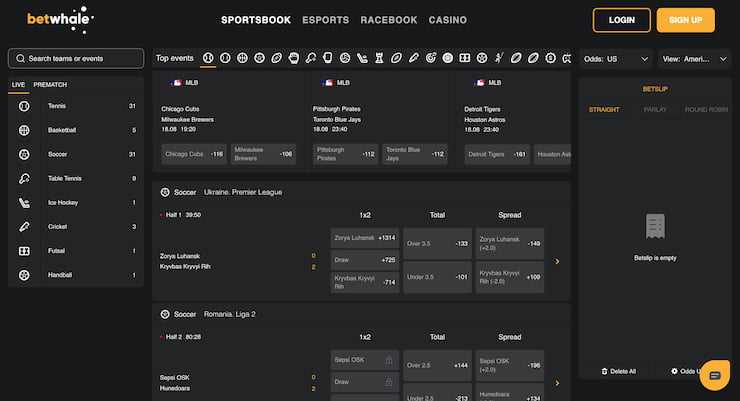
Task: Bet on Toronto Blue Jays -112
Action: 415,154
